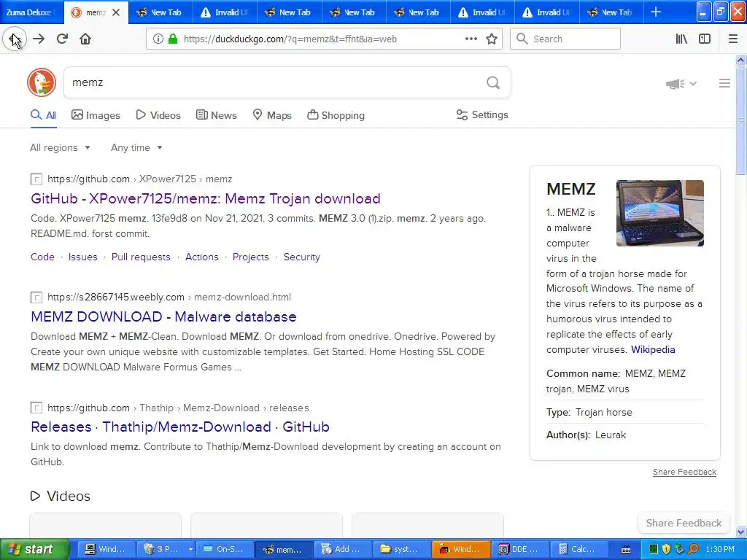Show site information icon in address bar
The width and height of the screenshot is (747, 560).
point(158,39)
